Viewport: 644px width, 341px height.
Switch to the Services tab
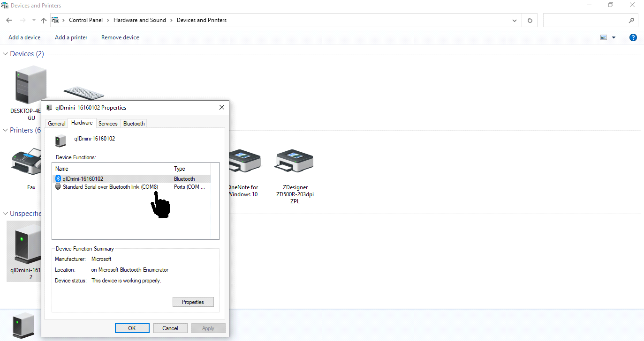pos(108,124)
